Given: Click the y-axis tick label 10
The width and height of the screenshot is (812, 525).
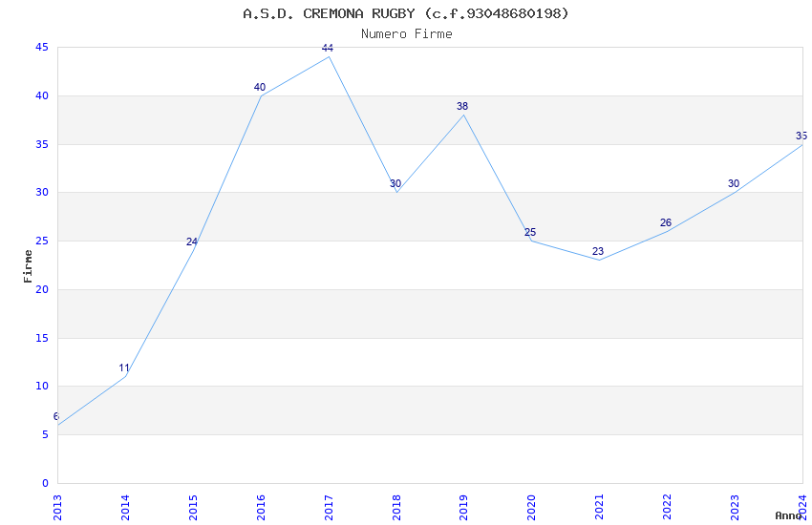Looking at the screenshot, I should (42, 387).
